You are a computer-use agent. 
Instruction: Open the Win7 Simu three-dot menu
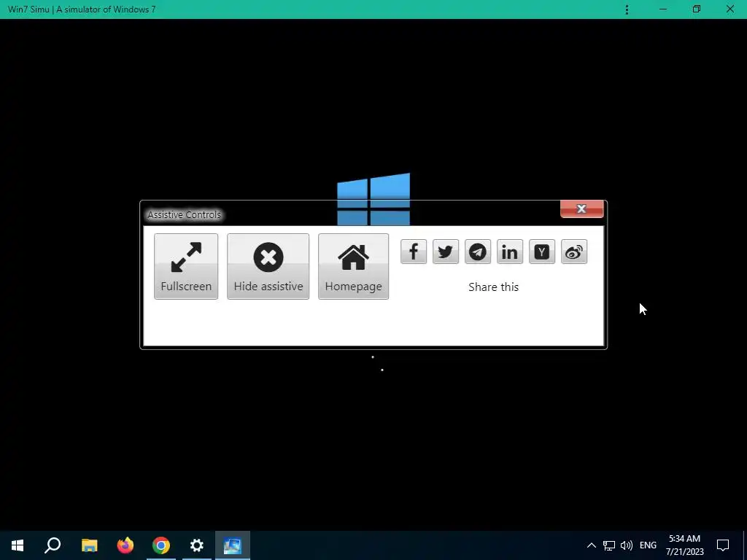[627, 9]
